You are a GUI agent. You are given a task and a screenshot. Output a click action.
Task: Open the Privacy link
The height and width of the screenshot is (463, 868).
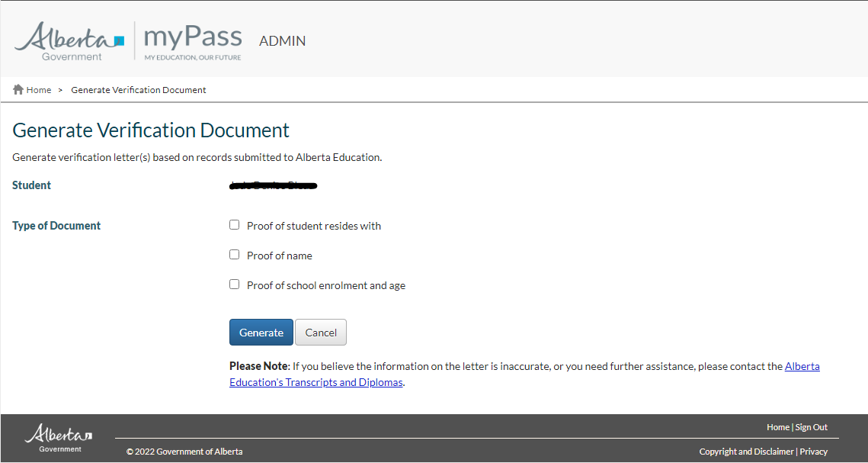[813, 451]
